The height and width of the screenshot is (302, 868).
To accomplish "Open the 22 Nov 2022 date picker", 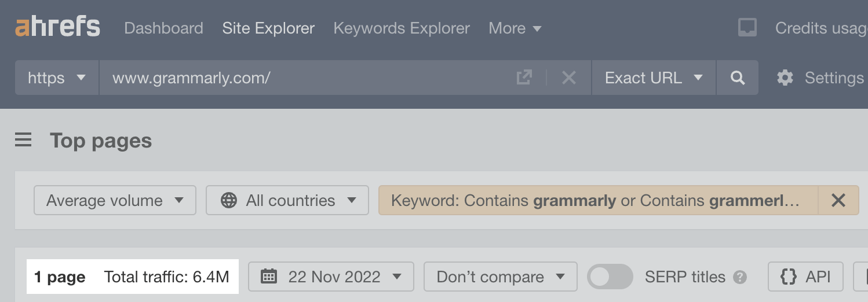I will click(331, 277).
